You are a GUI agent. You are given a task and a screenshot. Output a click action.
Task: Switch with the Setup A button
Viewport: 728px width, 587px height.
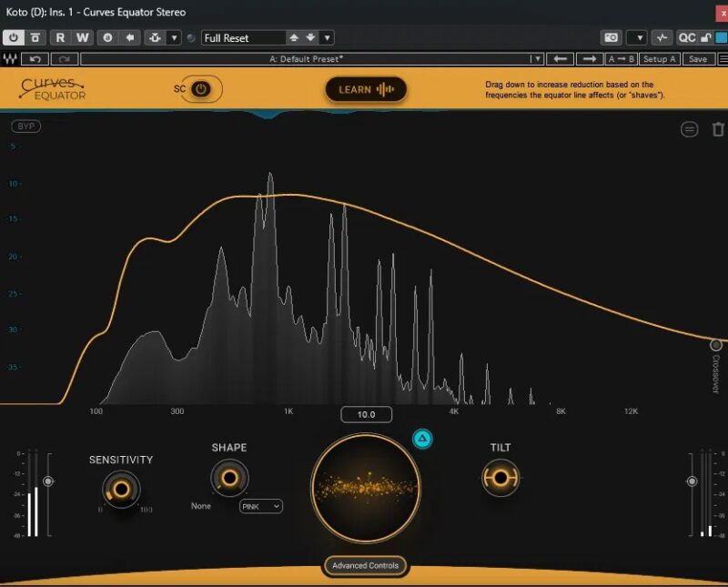tap(659, 59)
